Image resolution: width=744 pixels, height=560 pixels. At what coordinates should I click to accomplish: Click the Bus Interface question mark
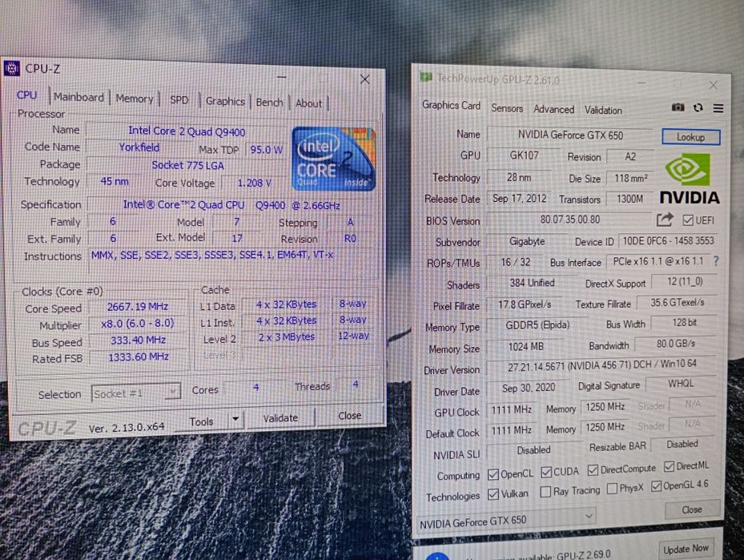pyautogui.click(x=716, y=260)
